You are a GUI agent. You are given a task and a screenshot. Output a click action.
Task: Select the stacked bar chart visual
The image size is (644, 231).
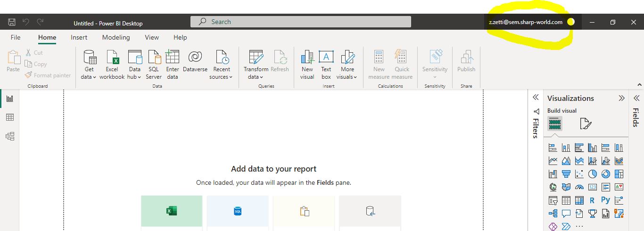[553, 148]
